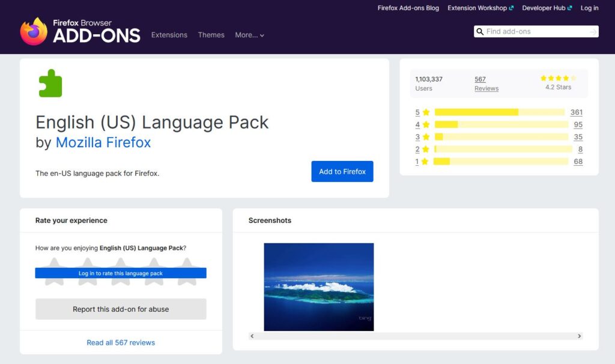Click Log in at top right

tap(590, 8)
